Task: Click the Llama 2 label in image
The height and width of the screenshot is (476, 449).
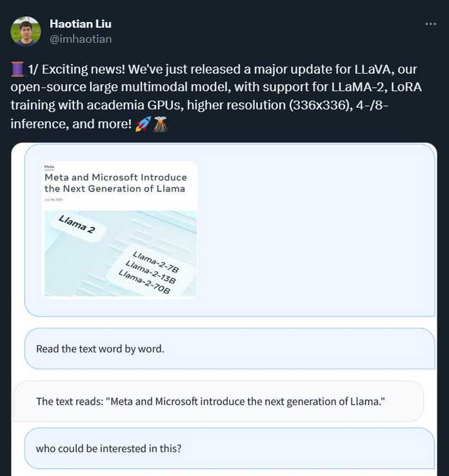Action: 77,224
